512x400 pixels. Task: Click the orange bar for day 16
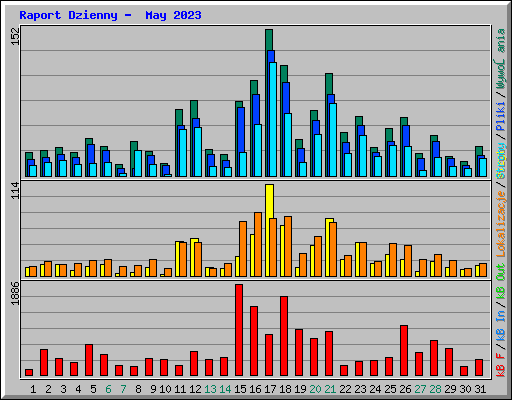click(x=258, y=244)
